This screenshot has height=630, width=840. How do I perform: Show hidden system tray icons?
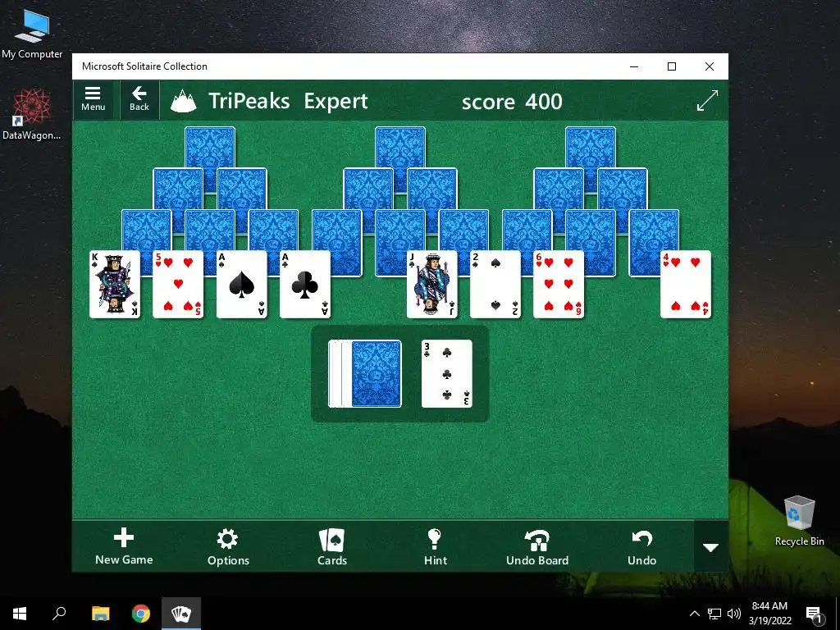pyautogui.click(x=694, y=614)
